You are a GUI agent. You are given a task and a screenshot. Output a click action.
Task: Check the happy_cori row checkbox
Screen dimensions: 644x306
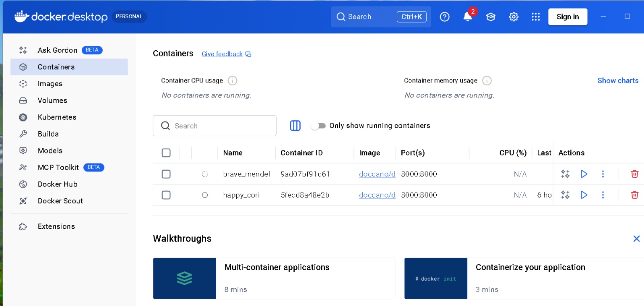click(166, 195)
